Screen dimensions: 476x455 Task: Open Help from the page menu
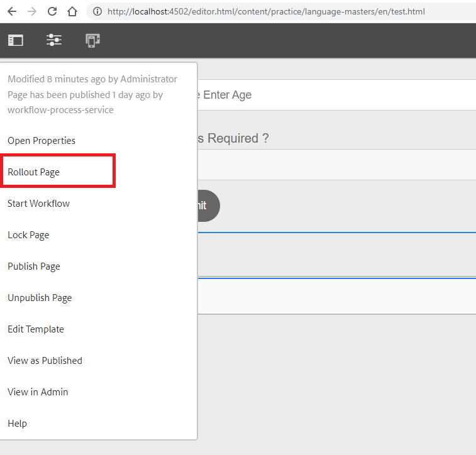pyautogui.click(x=18, y=424)
